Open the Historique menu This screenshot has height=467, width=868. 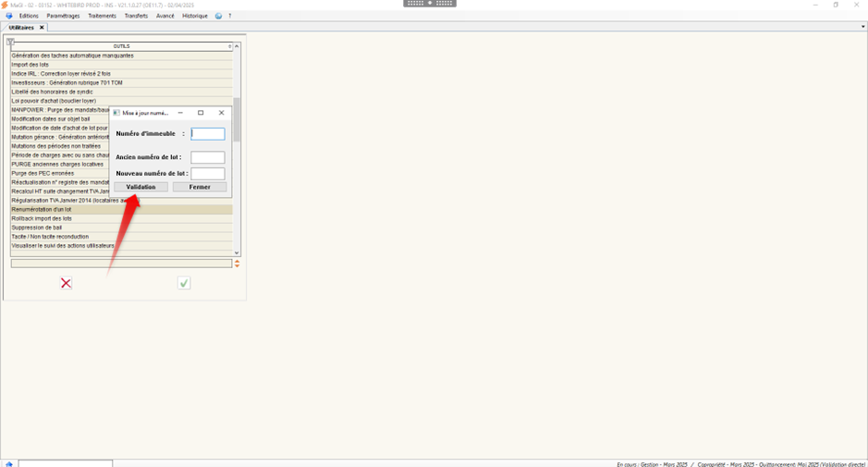(x=195, y=16)
